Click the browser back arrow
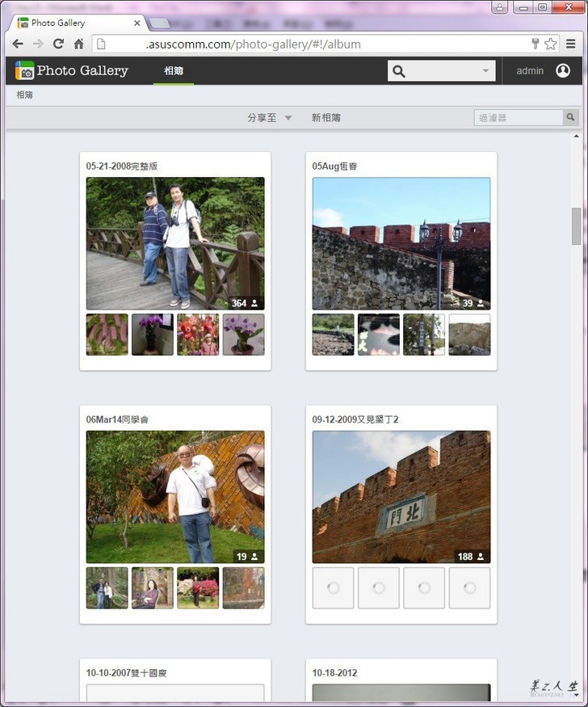Screen dimensions: 588x707 click(18, 44)
